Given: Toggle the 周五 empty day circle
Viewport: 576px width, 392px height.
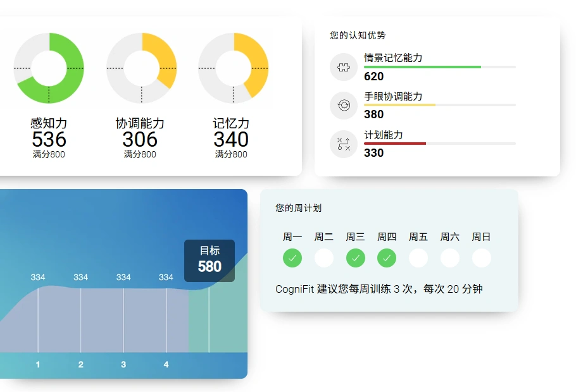Looking at the screenshot, I should click(418, 258).
